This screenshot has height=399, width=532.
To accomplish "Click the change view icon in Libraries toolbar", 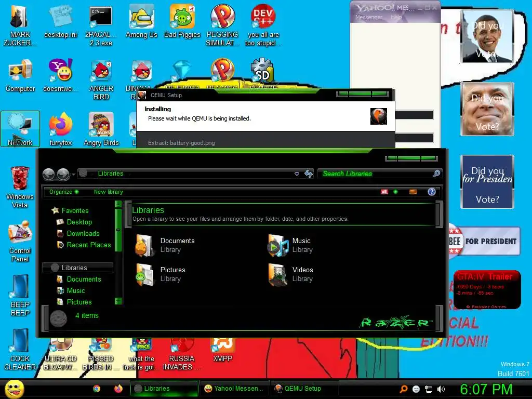I will pos(384,192).
